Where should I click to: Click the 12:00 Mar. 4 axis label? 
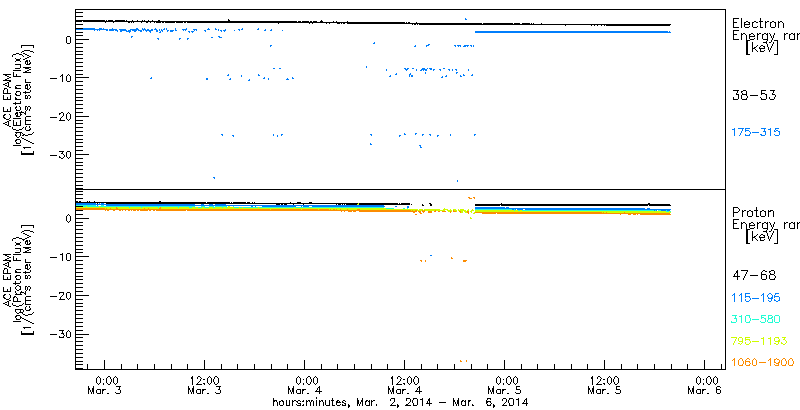tap(405, 386)
